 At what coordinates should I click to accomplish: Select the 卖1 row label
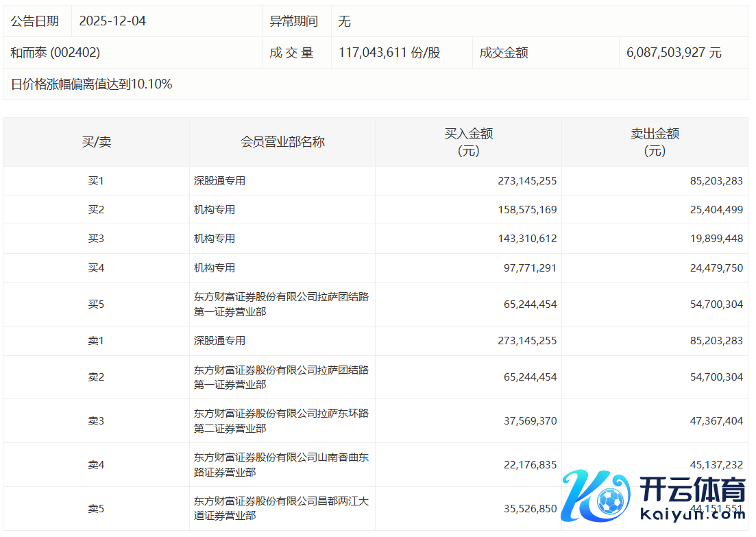coord(96,341)
